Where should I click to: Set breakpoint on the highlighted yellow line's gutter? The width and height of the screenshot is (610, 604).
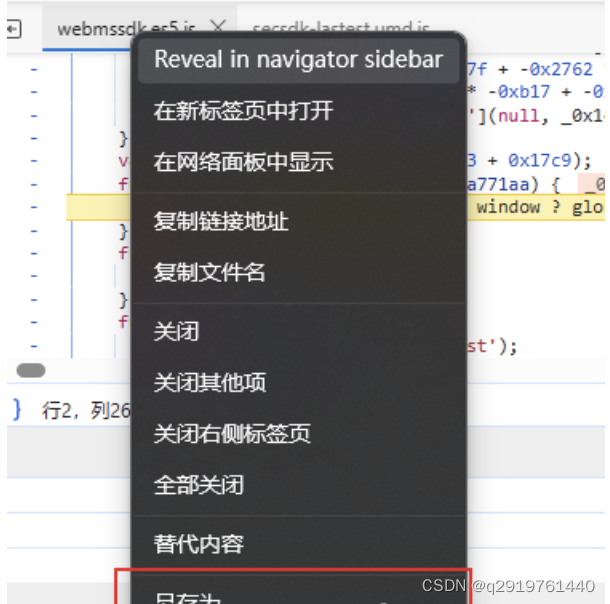click(34, 207)
